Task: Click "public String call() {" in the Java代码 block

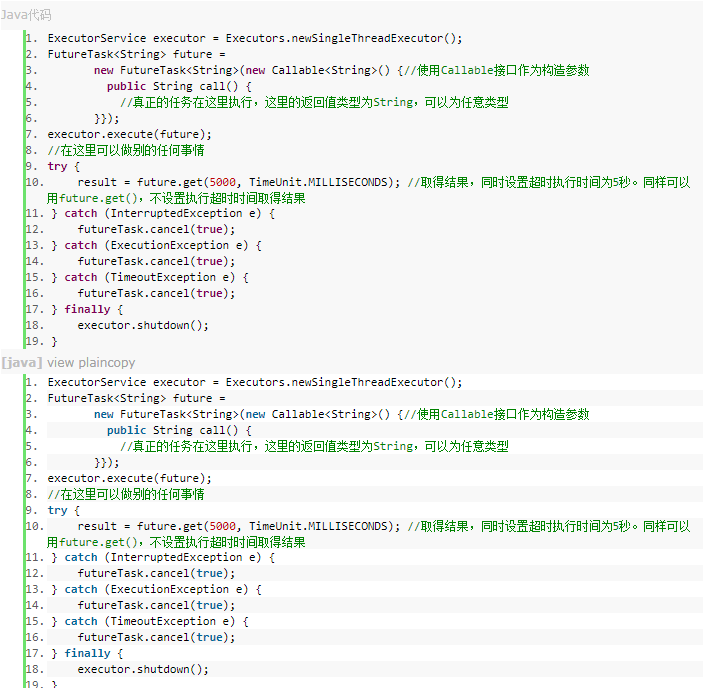Action: click(179, 86)
